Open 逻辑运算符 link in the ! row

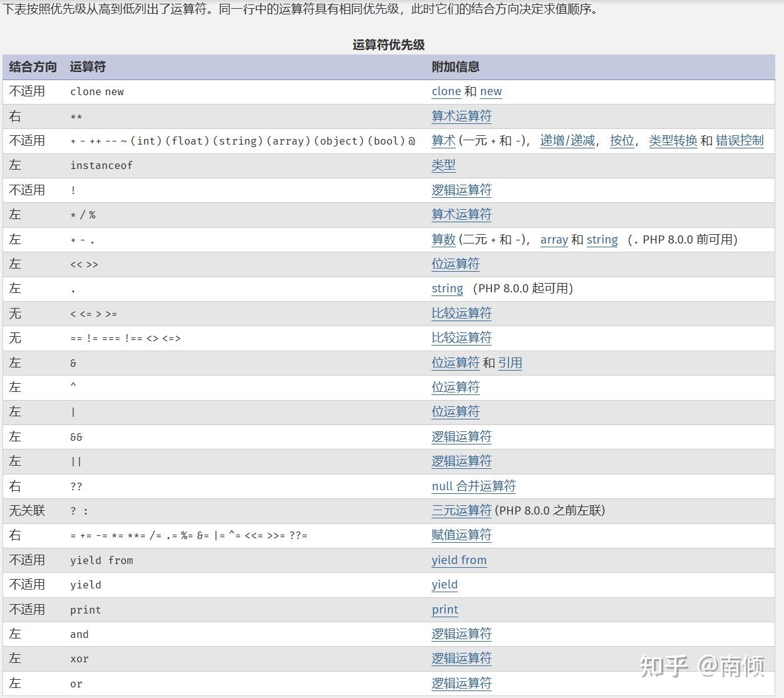click(x=462, y=190)
